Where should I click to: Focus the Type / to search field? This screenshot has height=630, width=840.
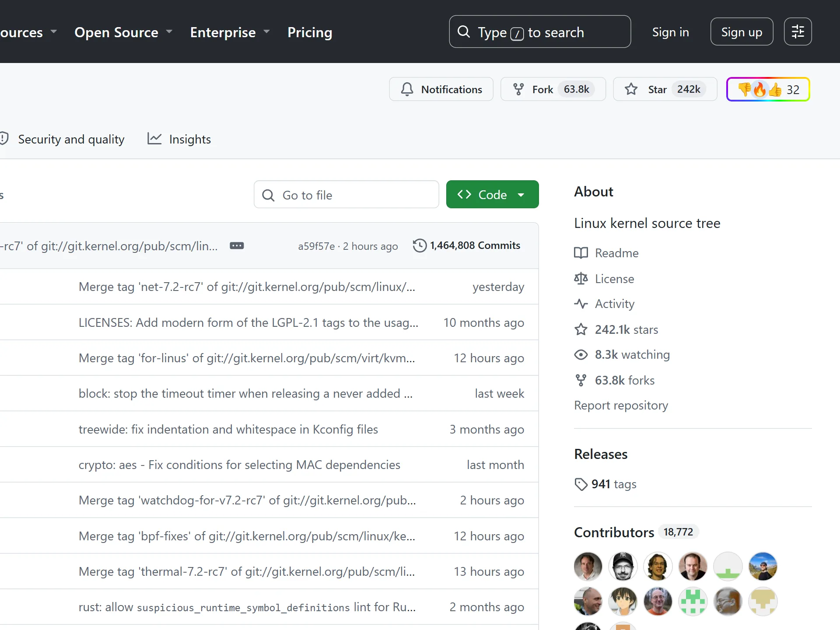540,31
